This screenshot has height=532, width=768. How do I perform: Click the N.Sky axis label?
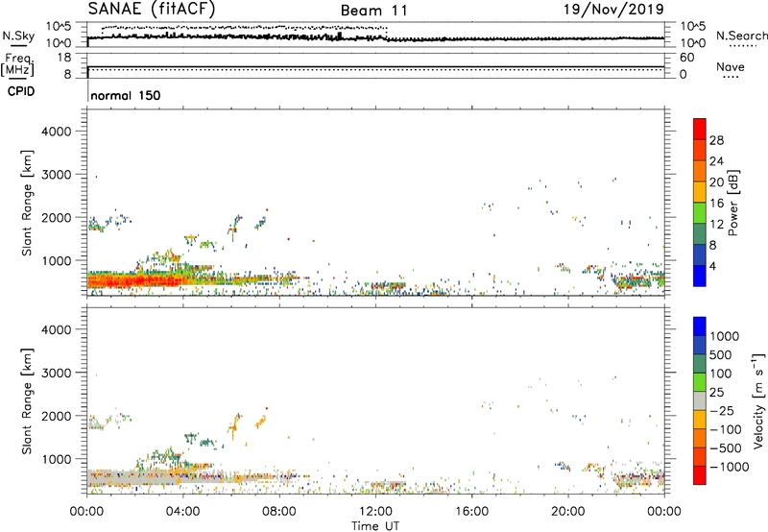(x=18, y=36)
